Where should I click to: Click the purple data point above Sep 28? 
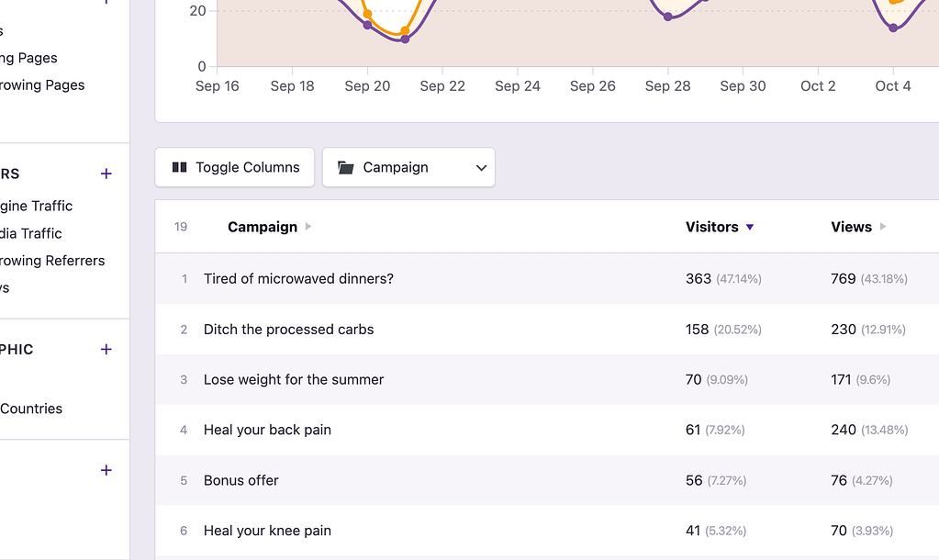667,17
